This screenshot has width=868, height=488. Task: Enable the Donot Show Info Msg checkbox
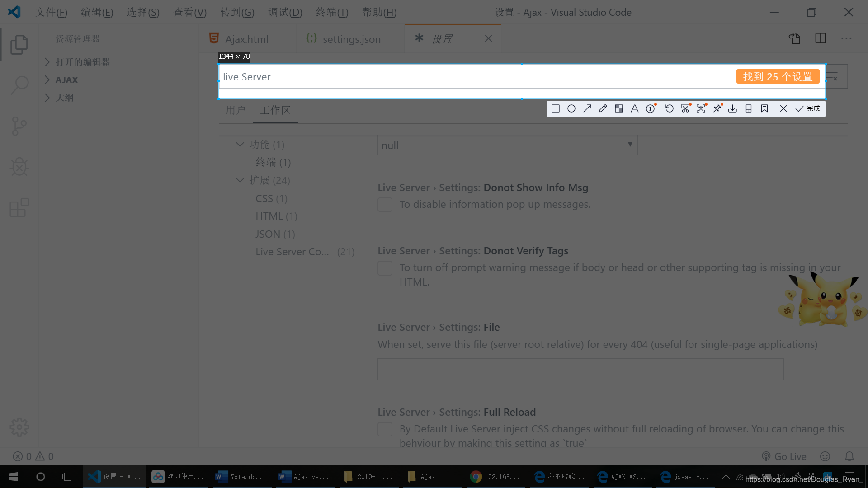pos(385,205)
